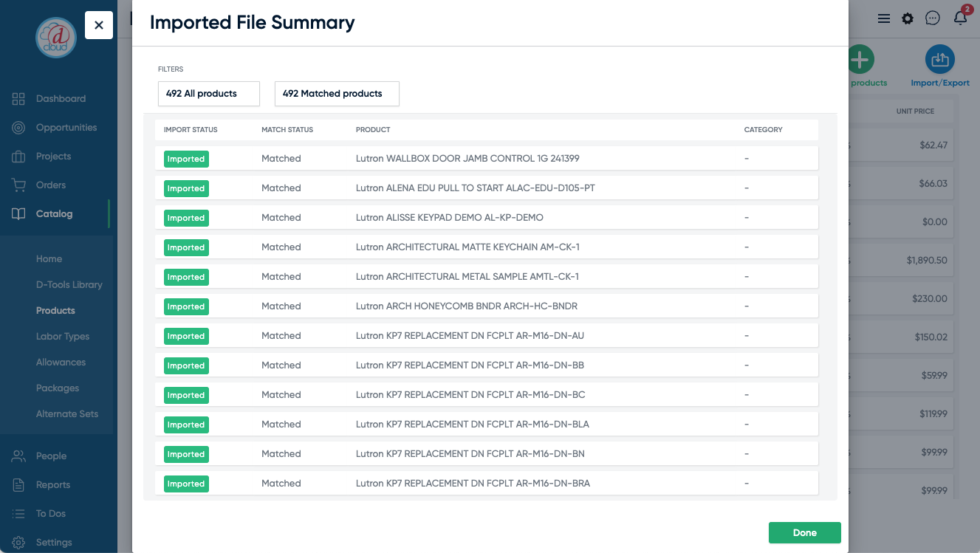The image size is (980, 553).
Task: Open notifications bell with badge
Action: pyautogui.click(x=960, y=16)
